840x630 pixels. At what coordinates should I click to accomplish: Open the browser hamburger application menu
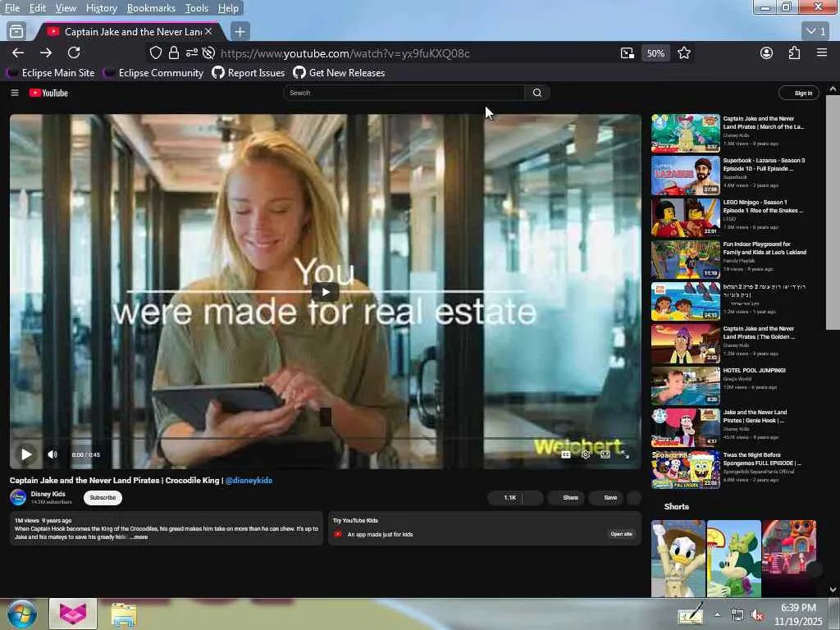pos(822,53)
